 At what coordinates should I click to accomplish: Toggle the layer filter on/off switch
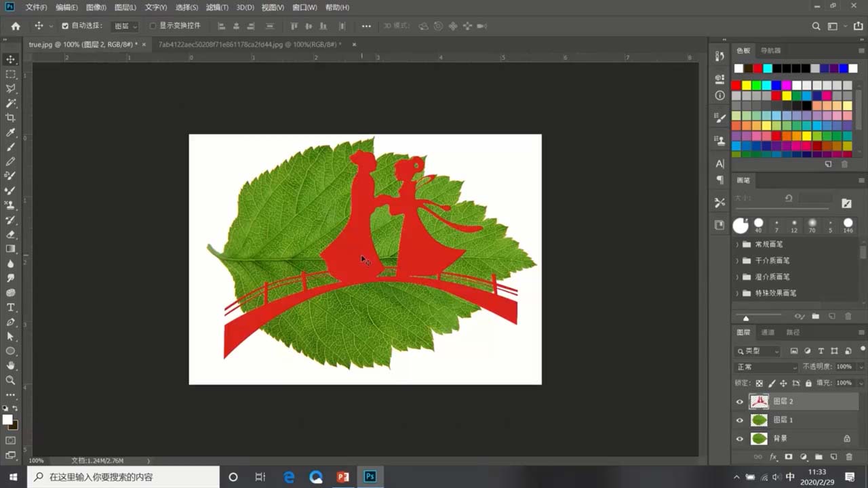pyautogui.click(x=863, y=348)
